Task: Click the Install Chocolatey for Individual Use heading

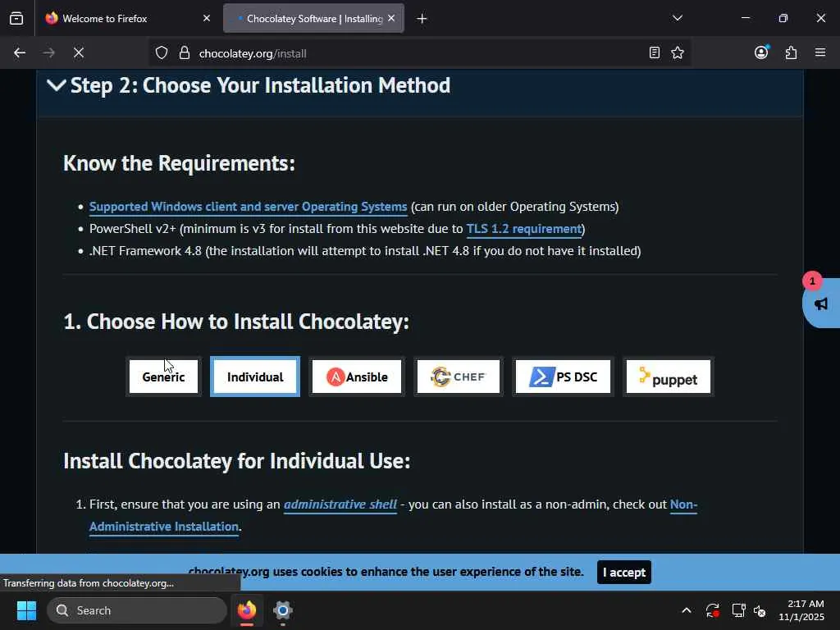Action: point(237,461)
